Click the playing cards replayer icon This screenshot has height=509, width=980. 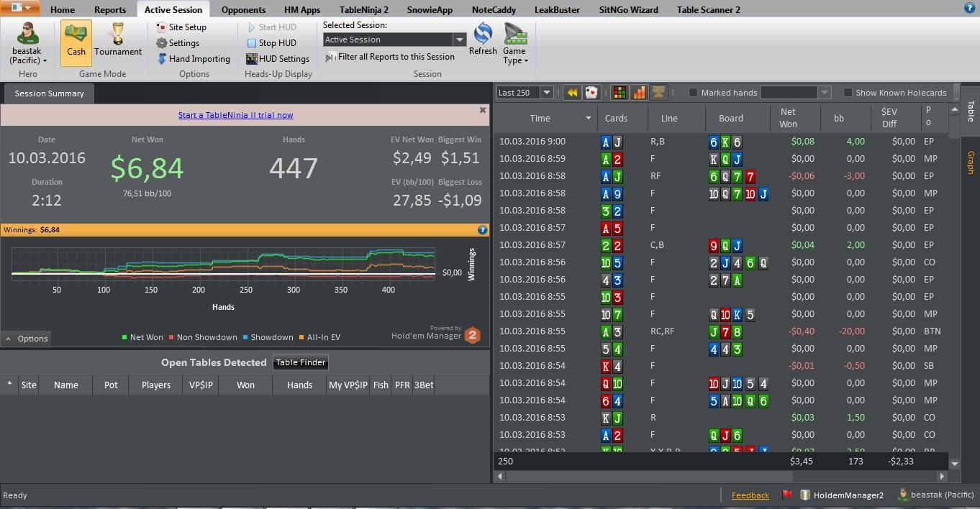(x=591, y=93)
